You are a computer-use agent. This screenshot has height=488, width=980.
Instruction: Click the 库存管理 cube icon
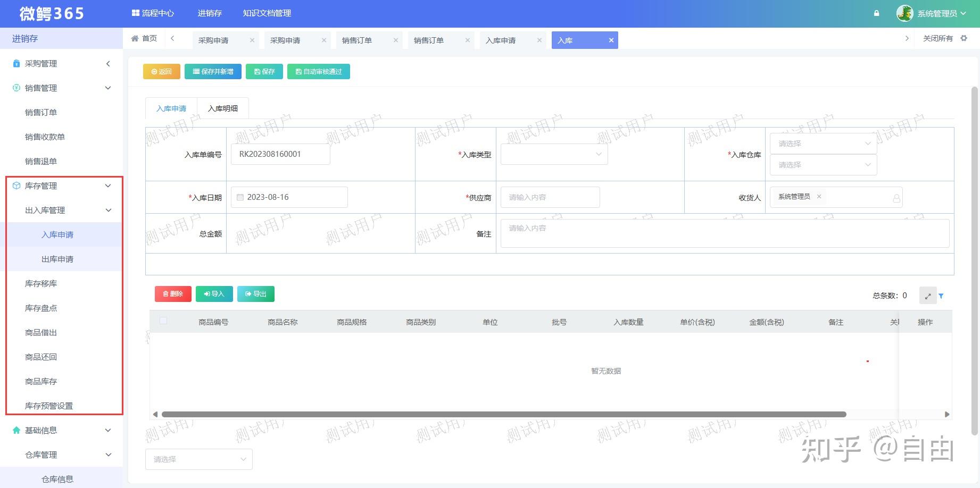coord(16,186)
